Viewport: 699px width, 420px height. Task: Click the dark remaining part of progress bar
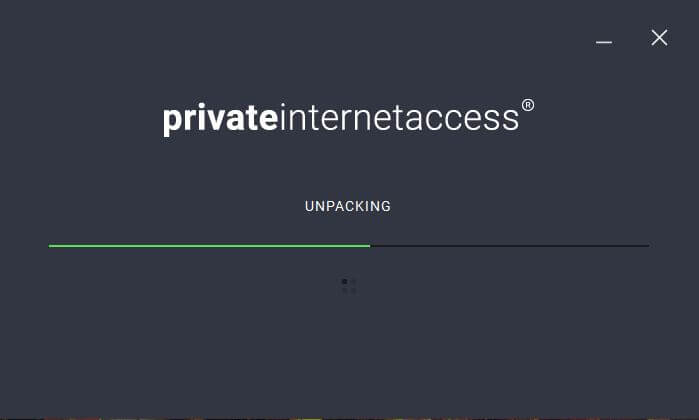point(510,246)
